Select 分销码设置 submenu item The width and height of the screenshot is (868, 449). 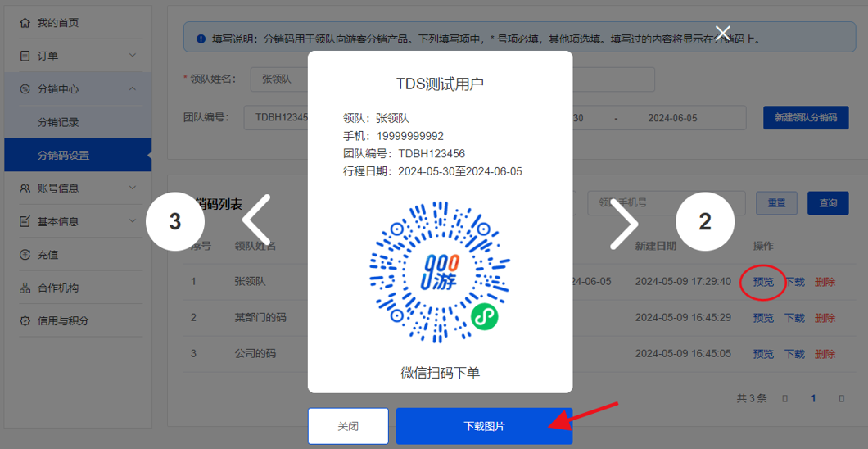[78, 155]
